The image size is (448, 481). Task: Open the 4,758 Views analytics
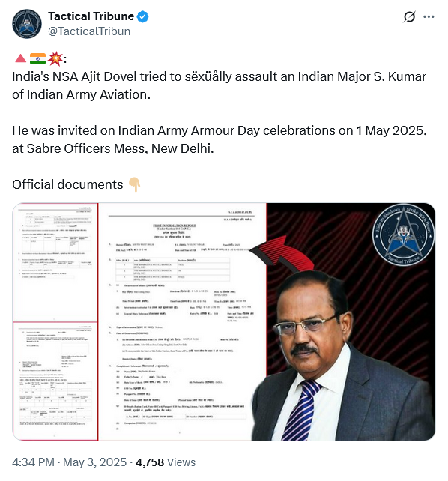point(166,462)
